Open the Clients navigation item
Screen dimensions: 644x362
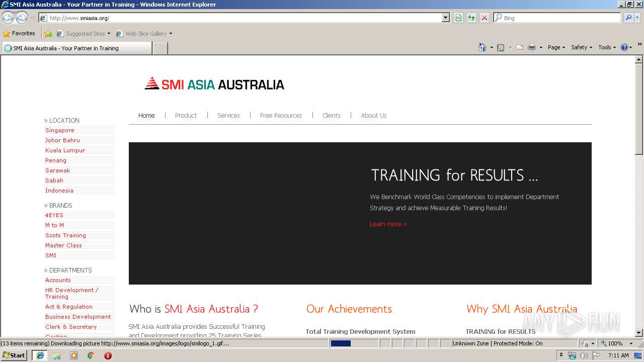(x=331, y=115)
